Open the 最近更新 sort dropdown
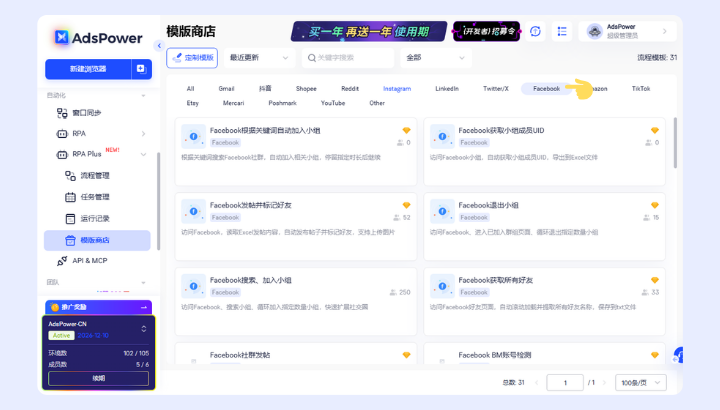Screen dimensions: 720x410 tap(259, 58)
